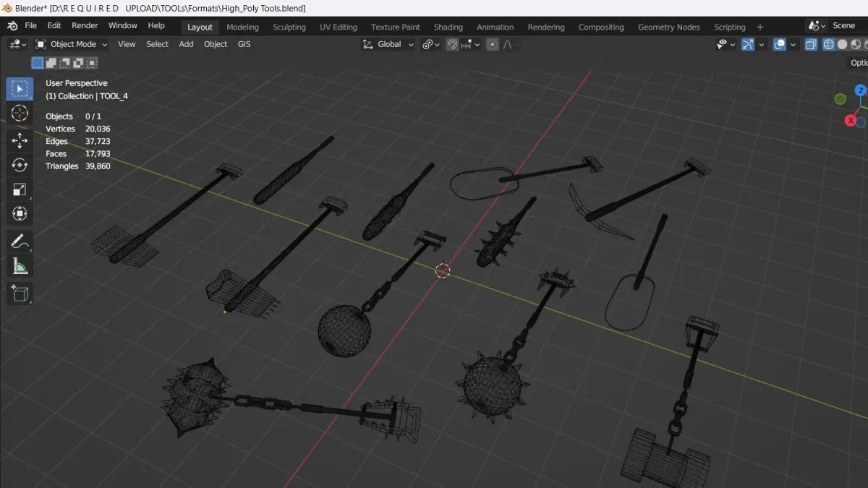Open the scene browse dropdown icon
This screenshot has height=488, width=868.
point(817,25)
